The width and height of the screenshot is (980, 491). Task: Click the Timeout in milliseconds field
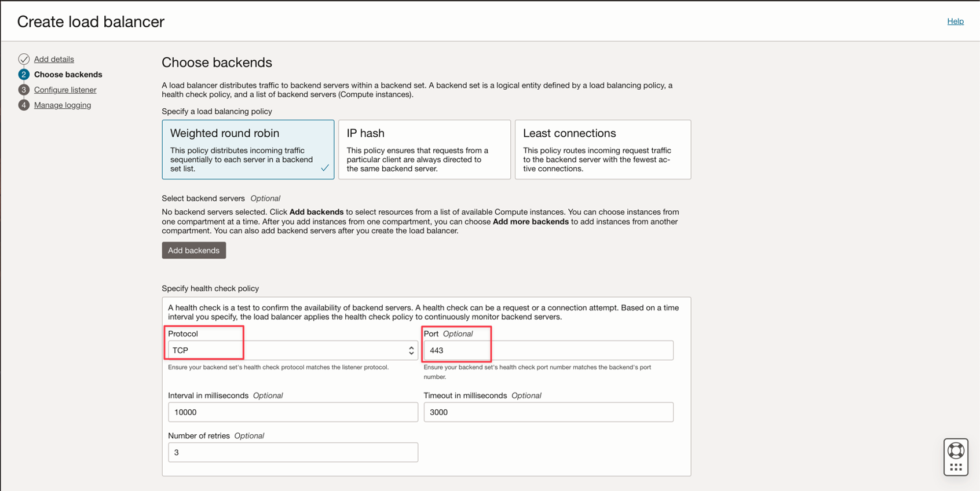pyautogui.click(x=548, y=412)
